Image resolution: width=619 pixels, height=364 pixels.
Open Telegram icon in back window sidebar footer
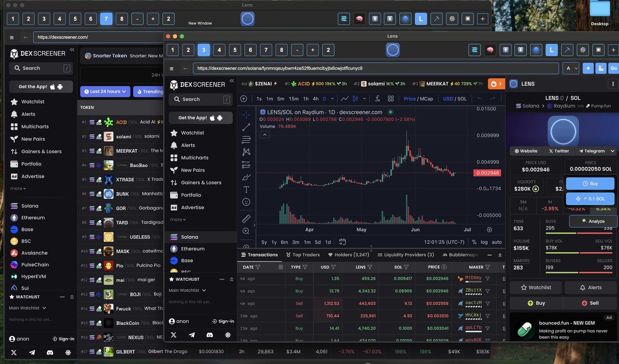coord(32,353)
